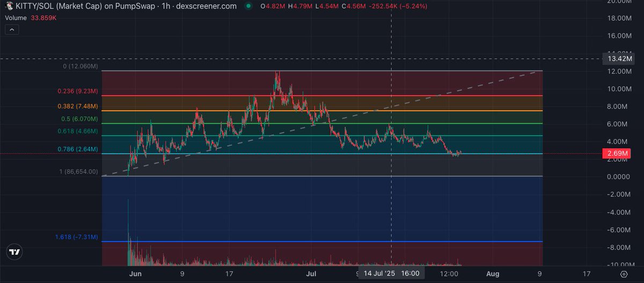Screen dimensions: 644x283
Task: Select the 1.618 (-7.31M) Fibonacci label
Action: coord(76,237)
